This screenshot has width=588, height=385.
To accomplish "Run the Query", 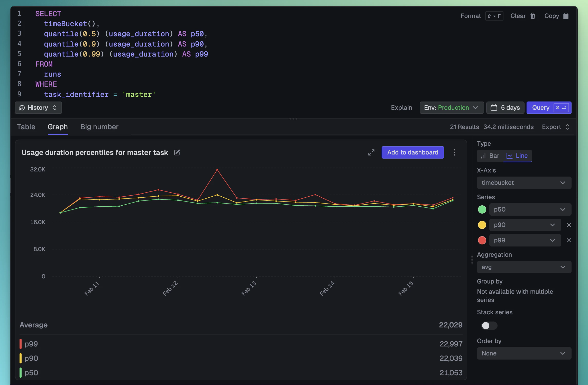I will click(x=549, y=108).
